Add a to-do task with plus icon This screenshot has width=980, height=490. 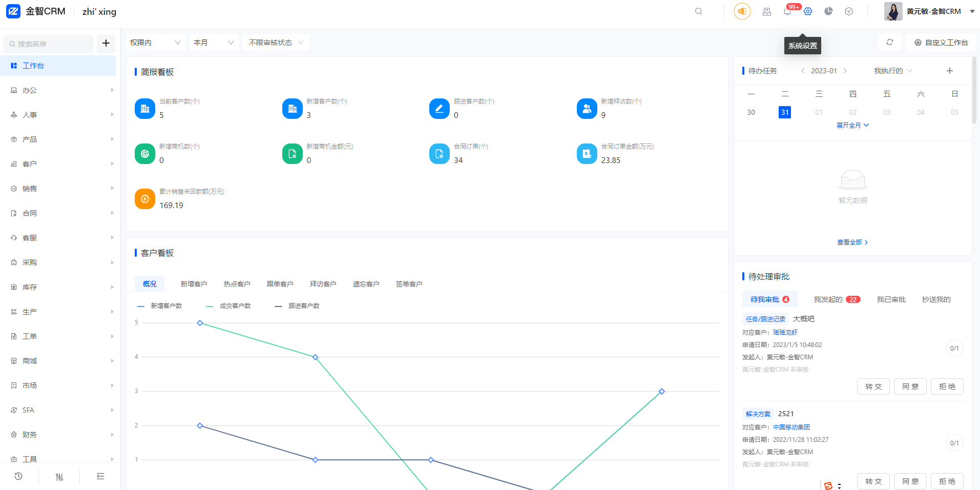[x=950, y=71]
